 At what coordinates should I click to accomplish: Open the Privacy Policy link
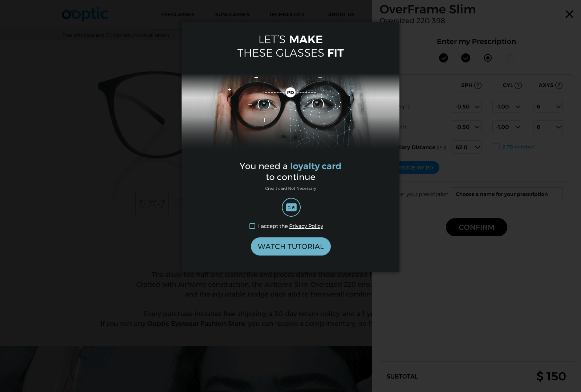pyautogui.click(x=306, y=226)
